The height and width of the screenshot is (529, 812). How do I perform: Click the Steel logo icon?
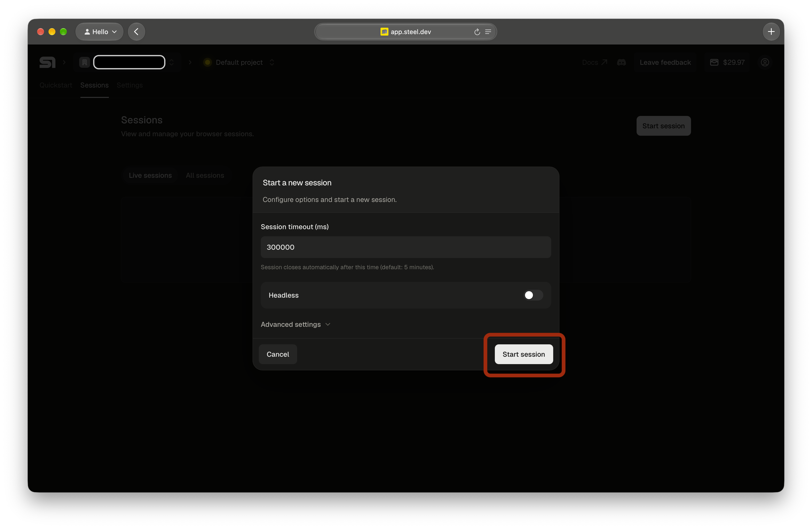tap(48, 62)
